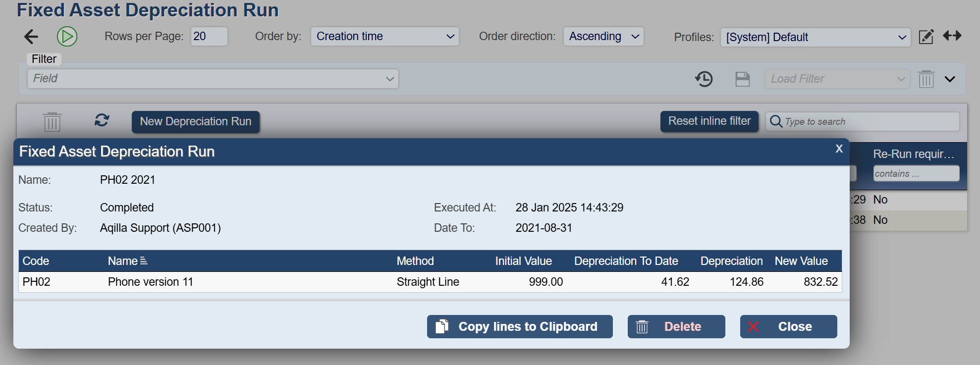Open the filter Field dropdown
Viewport: 980px width, 365px height.
point(213,79)
